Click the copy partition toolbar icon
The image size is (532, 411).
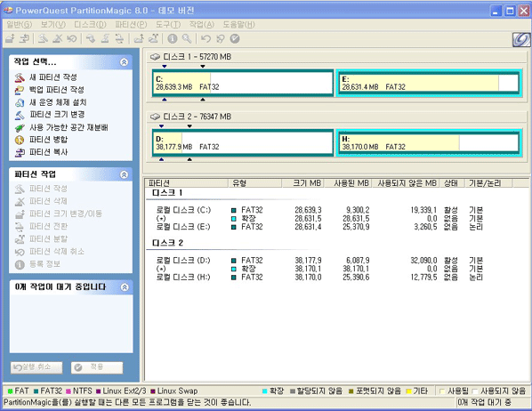[x=24, y=38]
